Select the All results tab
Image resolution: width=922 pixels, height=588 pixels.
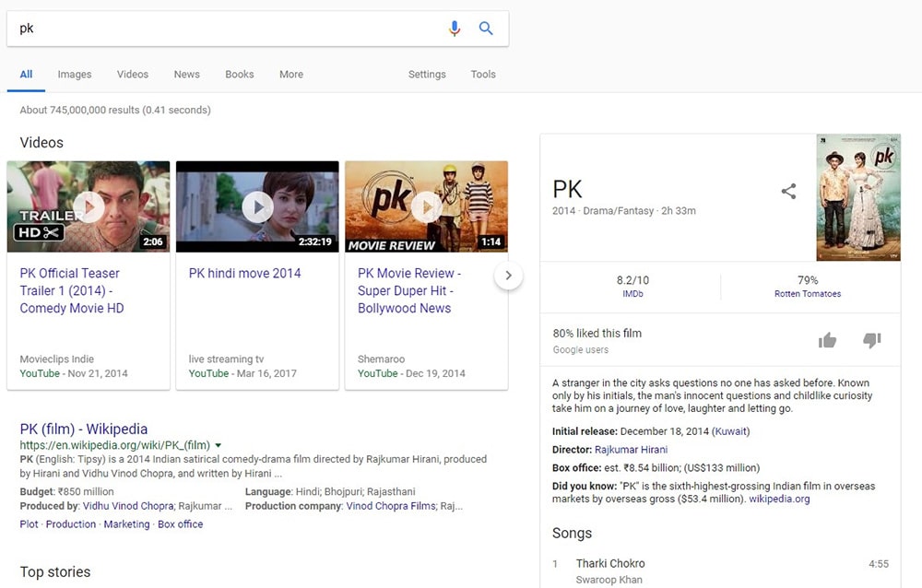click(26, 74)
